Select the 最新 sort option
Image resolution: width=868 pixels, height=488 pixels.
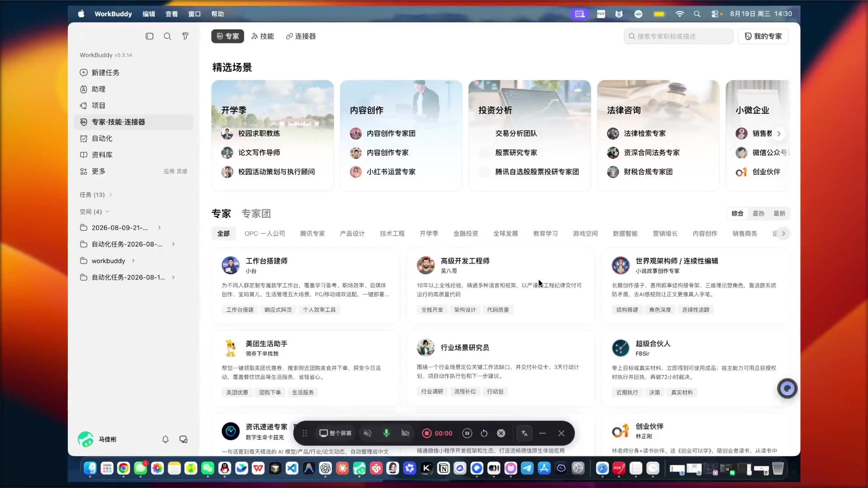click(x=779, y=213)
